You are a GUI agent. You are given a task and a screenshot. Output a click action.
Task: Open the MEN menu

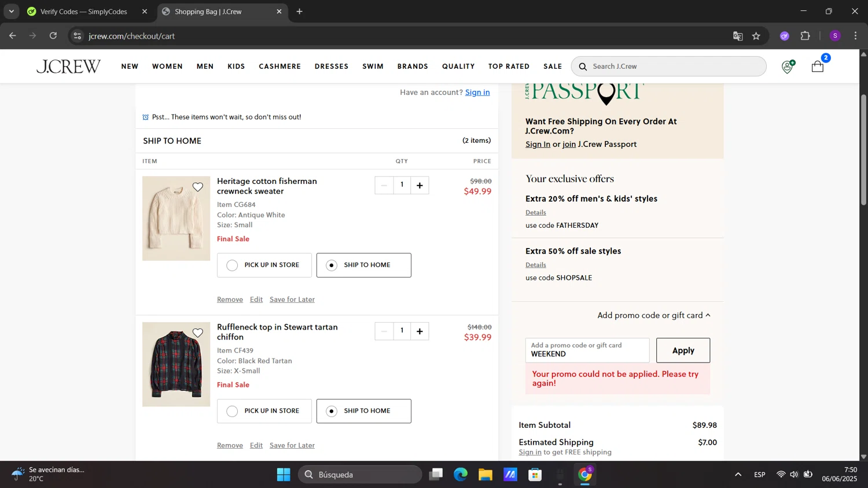pos(205,66)
